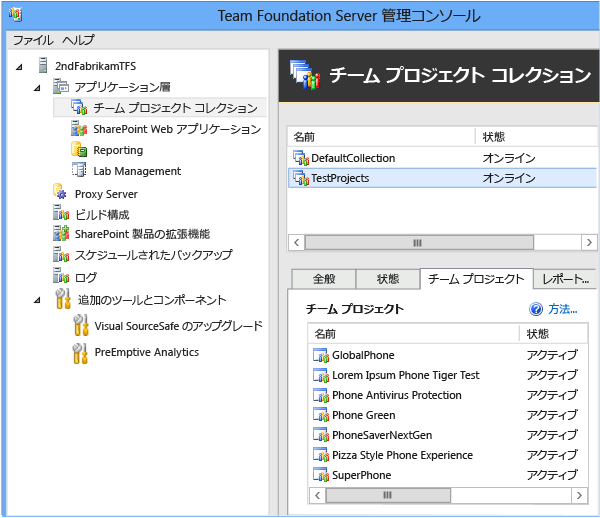Screen dimensions: 600x518
Task: Click アクティブ status of Pizza Style Phone Experience
Action: point(552,455)
